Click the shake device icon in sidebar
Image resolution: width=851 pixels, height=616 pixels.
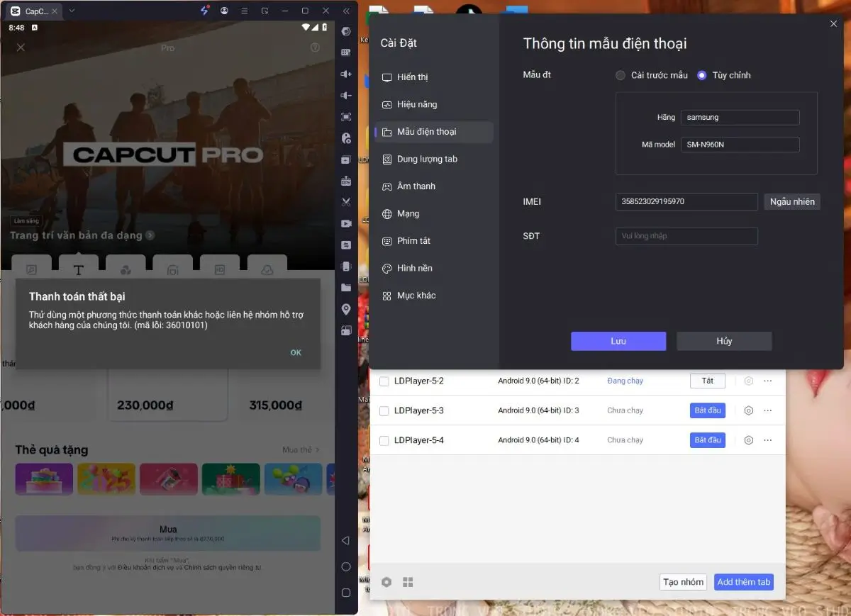346,267
